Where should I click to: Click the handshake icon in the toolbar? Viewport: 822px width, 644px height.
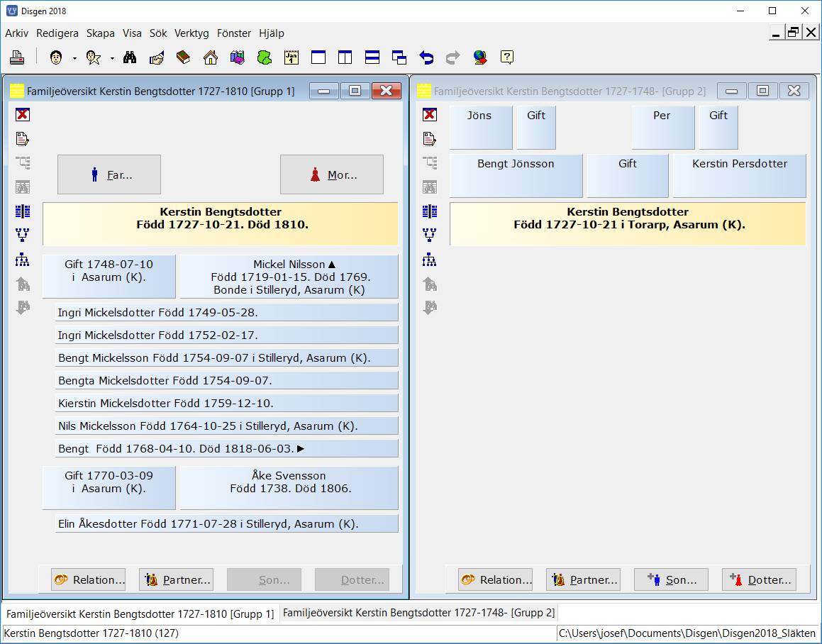157,57
